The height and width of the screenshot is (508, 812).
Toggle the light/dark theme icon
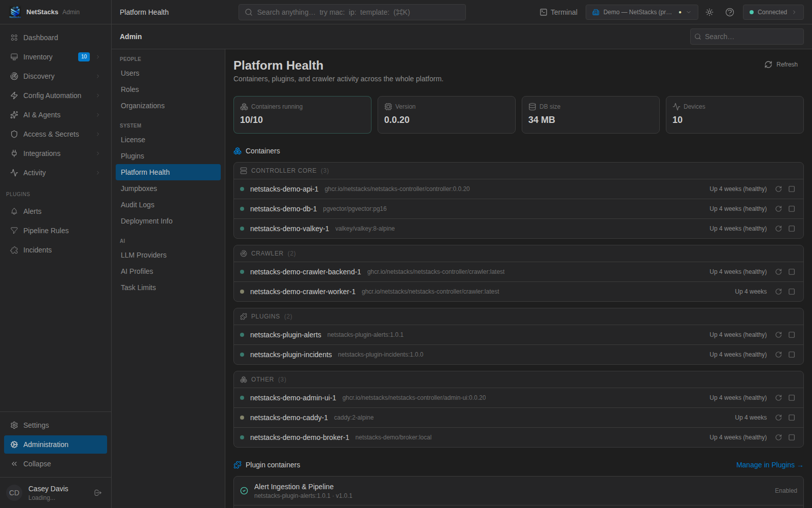click(x=709, y=12)
